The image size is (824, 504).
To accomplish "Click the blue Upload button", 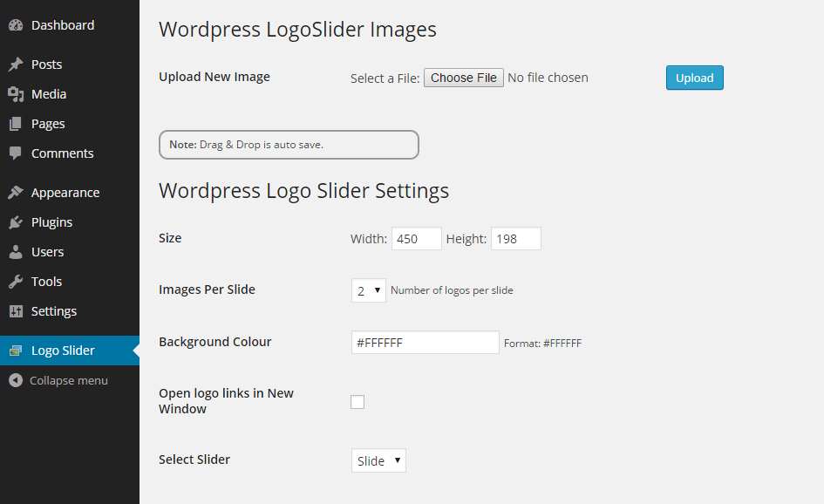I will pyautogui.click(x=695, y=78).
